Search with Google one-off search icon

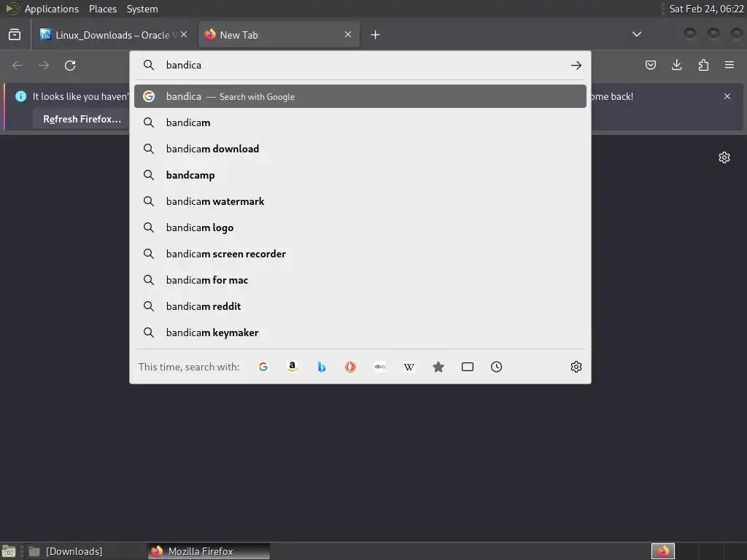point(263,367)
